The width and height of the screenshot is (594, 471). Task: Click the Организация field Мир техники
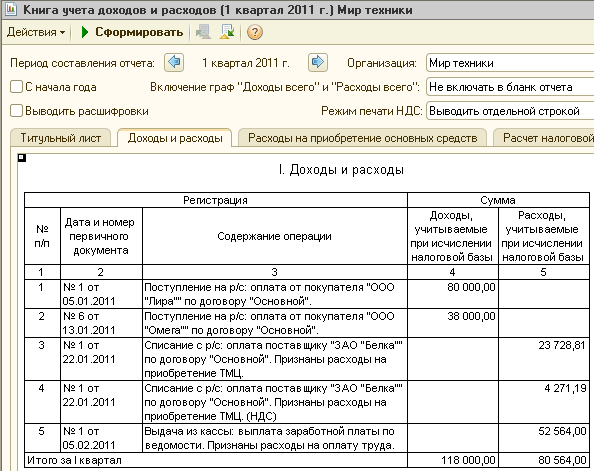(510, 63)
